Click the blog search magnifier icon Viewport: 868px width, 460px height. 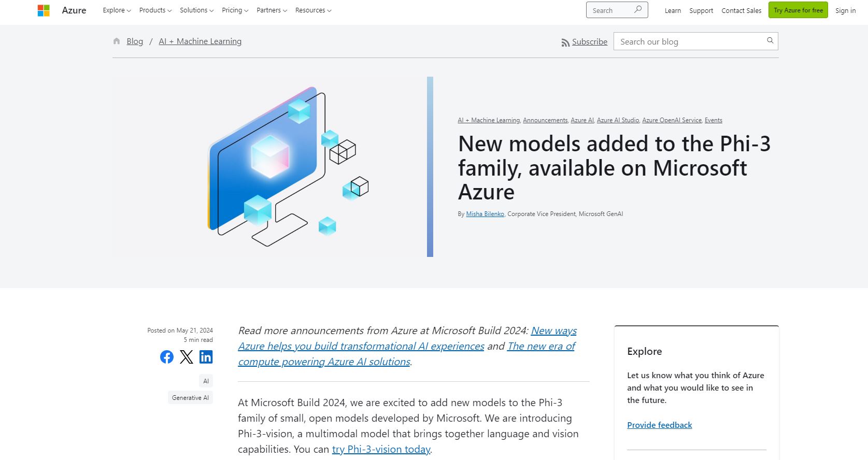770,41
